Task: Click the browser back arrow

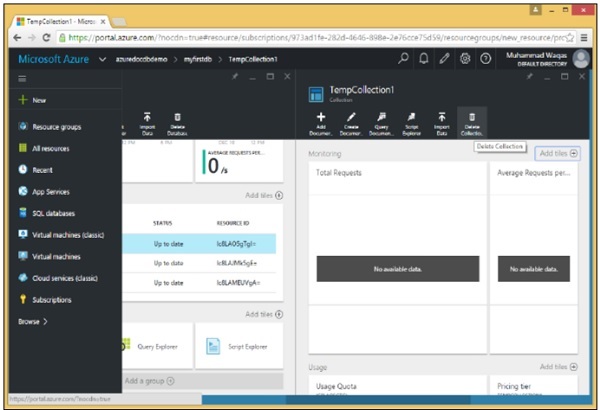Action: point(17,38)
